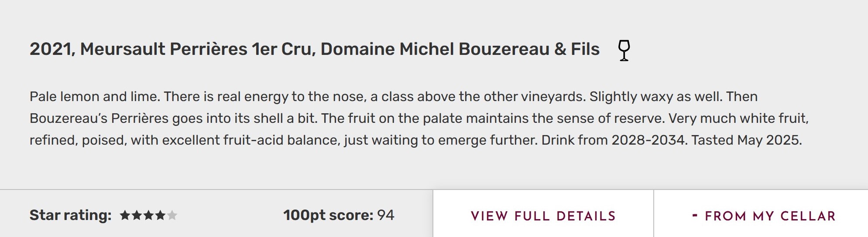The width and height of the screenshot is (868, 237).
Task: Click Domaine Michel Bouzereau & Fils producer name
Action: 460,49
